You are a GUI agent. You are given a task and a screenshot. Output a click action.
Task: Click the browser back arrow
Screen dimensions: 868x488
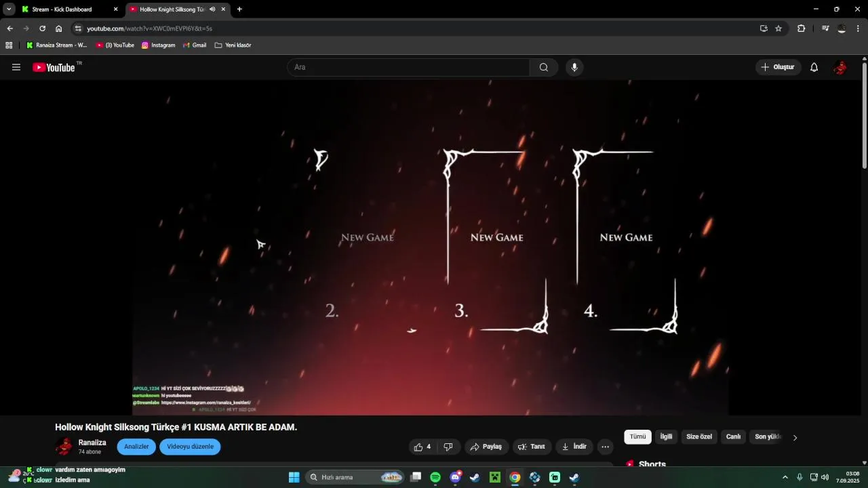click(x=9, y=28)
